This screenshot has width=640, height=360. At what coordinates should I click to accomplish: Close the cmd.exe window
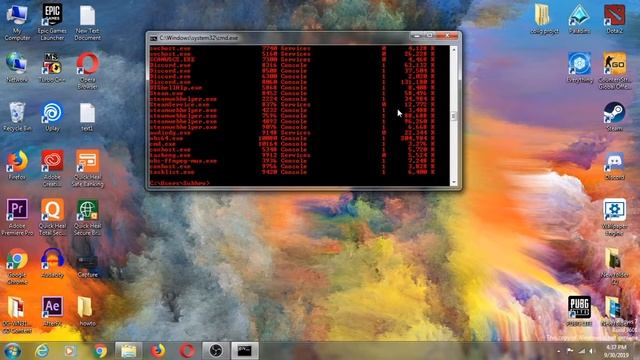click(447, 36)
